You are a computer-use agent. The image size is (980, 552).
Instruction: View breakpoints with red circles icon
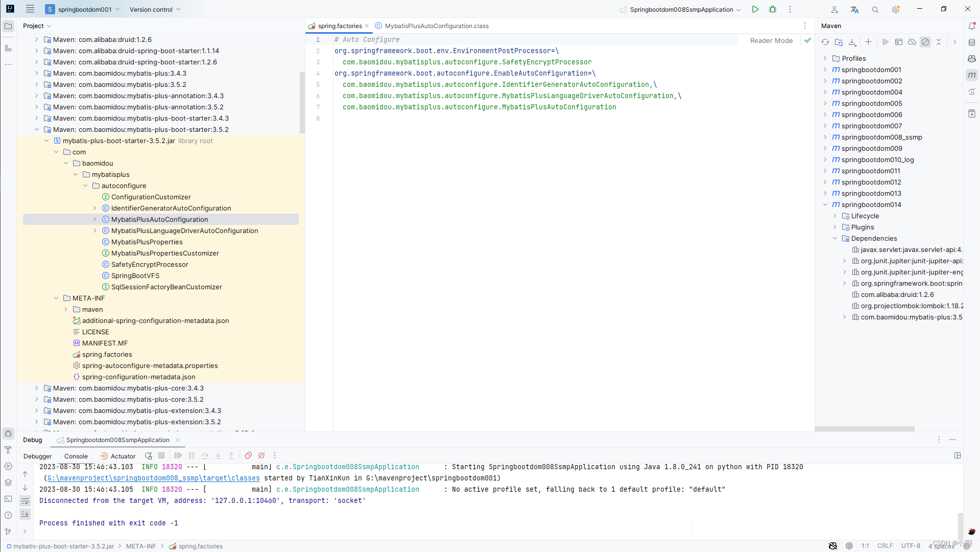[x=248, y=455]
